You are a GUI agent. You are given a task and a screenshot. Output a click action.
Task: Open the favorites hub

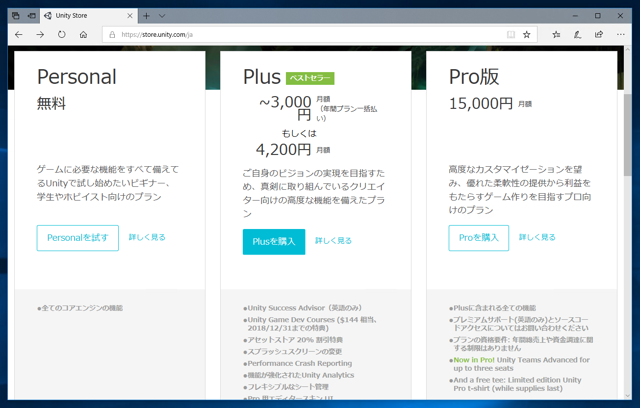point(556,35)
